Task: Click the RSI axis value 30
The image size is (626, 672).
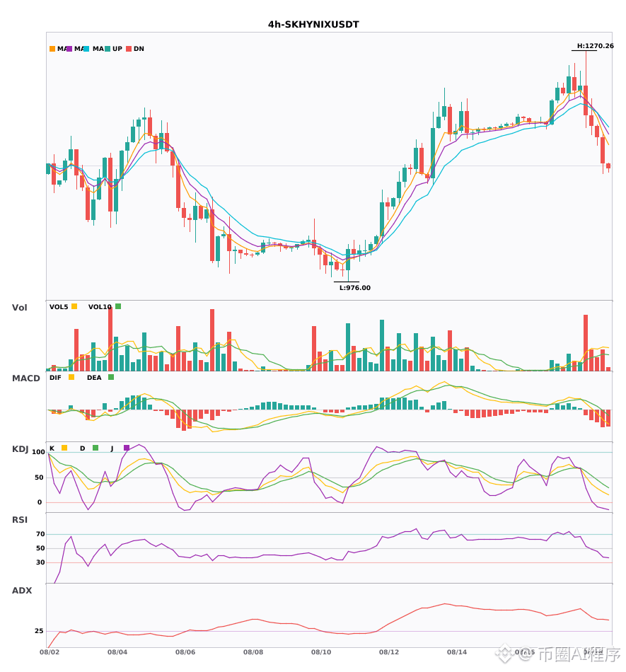Action: tap(40, 562)
